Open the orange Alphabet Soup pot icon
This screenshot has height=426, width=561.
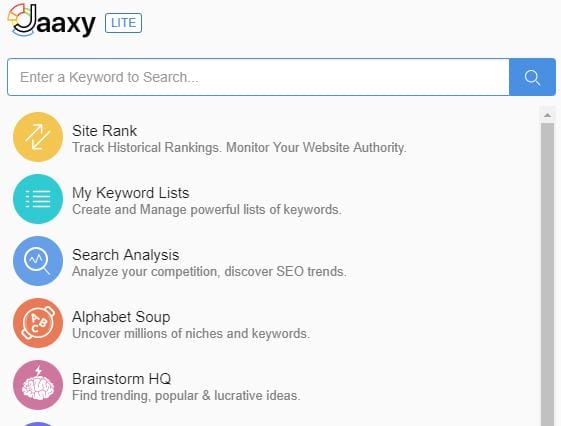[x=38, y=323]
